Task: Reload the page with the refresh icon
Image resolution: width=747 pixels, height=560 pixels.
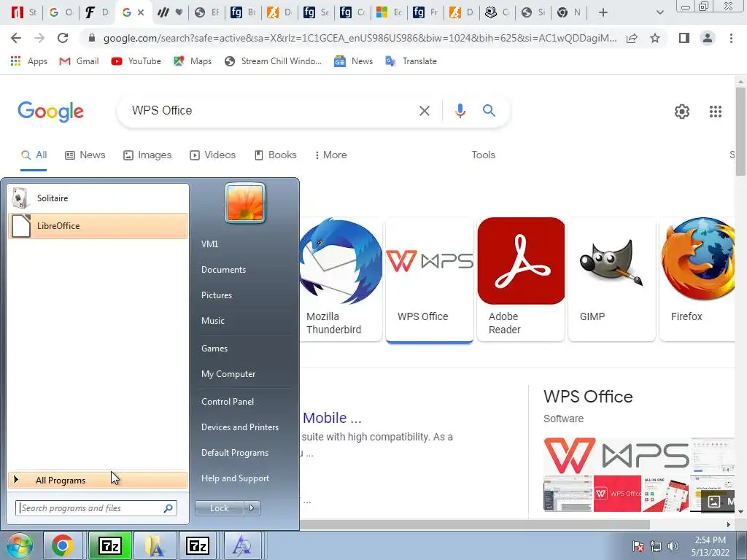Action: pos(63,38)
